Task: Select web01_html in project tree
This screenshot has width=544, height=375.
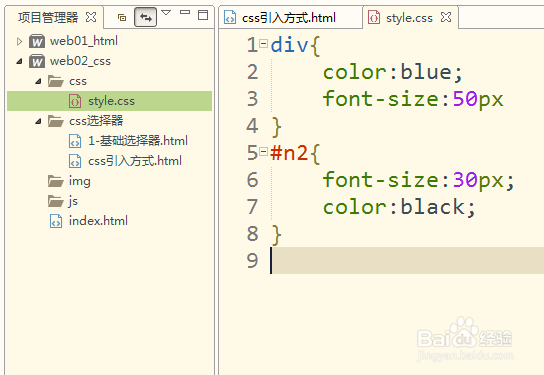Action: (x=84, y=41)
